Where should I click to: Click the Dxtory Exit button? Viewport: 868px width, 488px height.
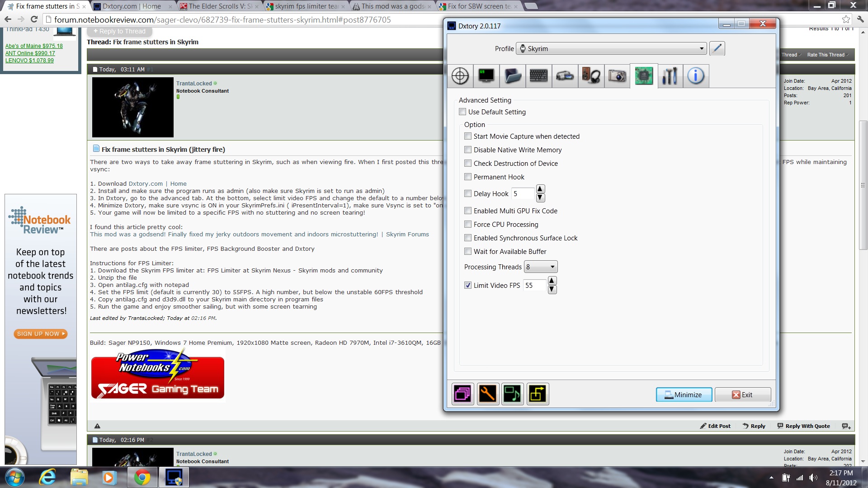(742, 394)
